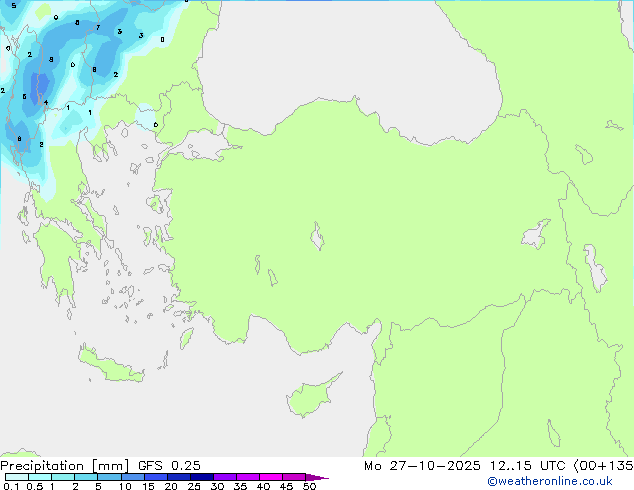The height and width of the screenshot is (490, 634).
Task: Click the '45' legend scale value
Action: pyautogui.click(x=286, y=486)
